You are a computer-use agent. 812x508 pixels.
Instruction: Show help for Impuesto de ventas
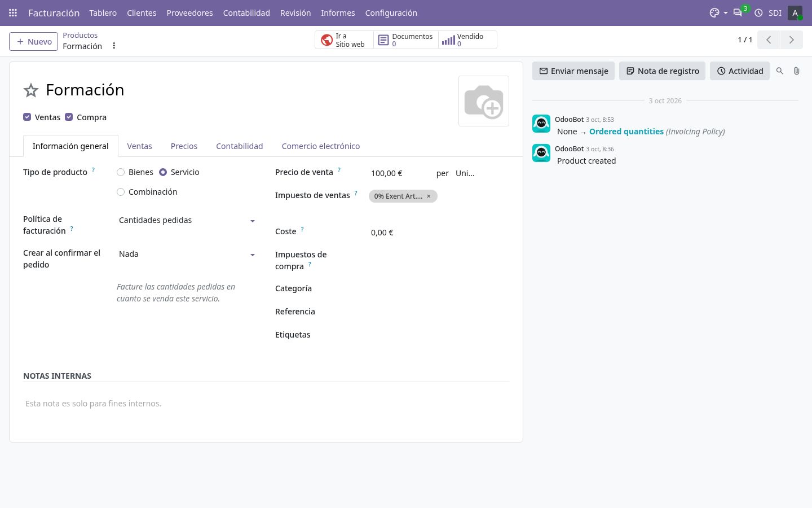(356, 193)
